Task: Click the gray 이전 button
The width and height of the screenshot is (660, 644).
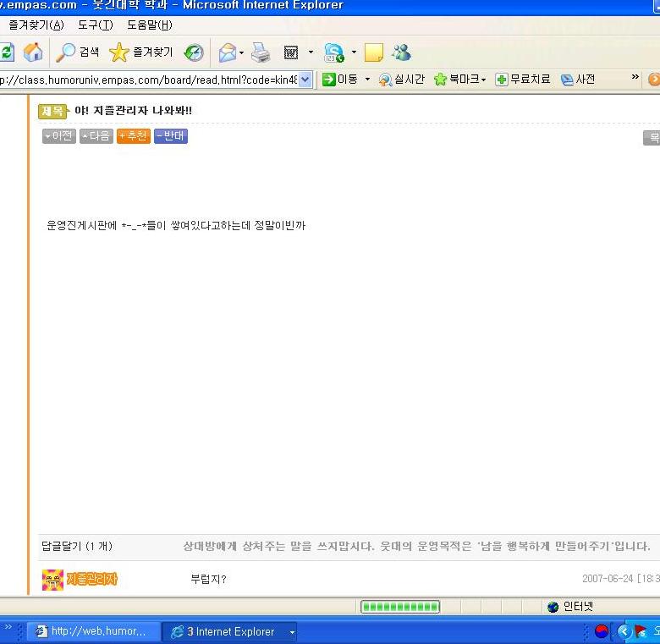Action: pyautogui.click(x=59, y=136)
